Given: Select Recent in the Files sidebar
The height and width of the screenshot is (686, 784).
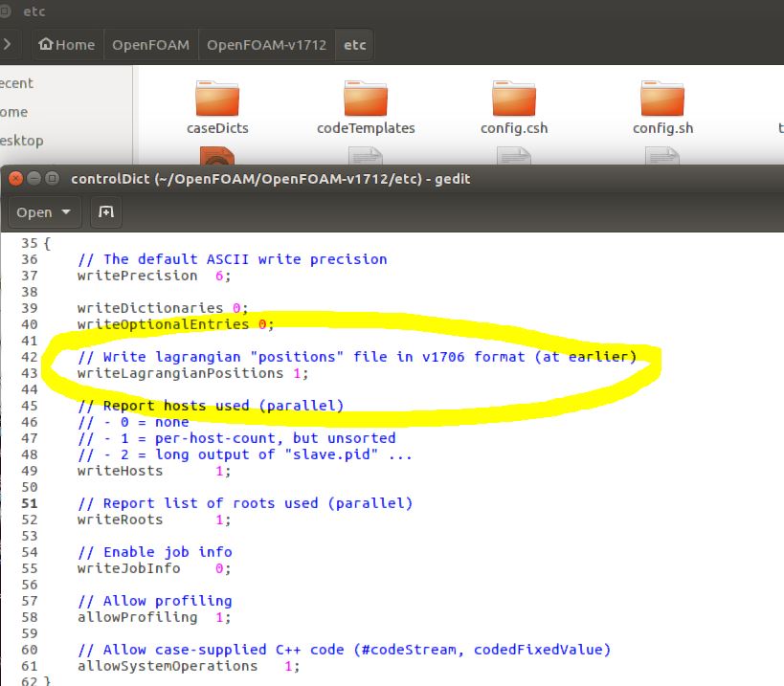Looking at the screenshot, I should pos(19,83).
